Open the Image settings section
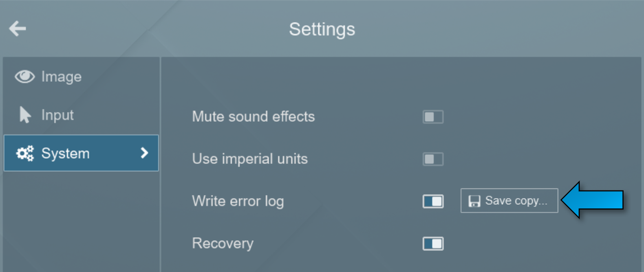Screen dimensions: 644x272 tap(61, 76)
